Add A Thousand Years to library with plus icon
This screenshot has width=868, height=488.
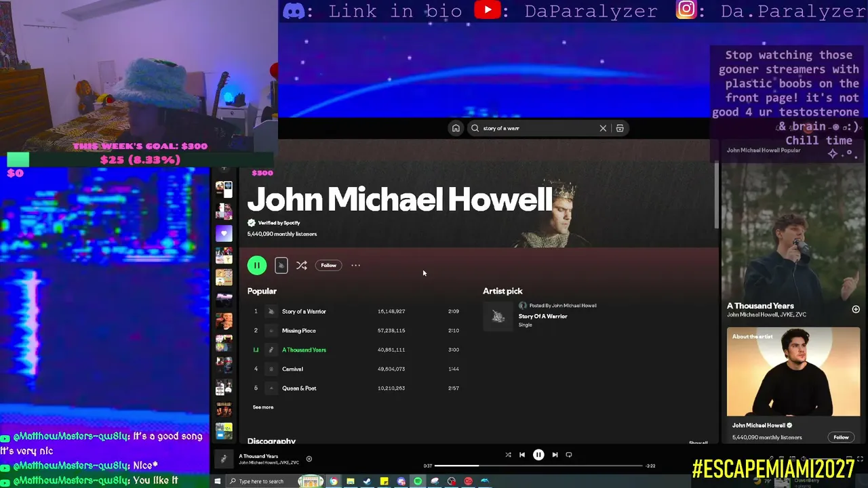coord(856,310)
